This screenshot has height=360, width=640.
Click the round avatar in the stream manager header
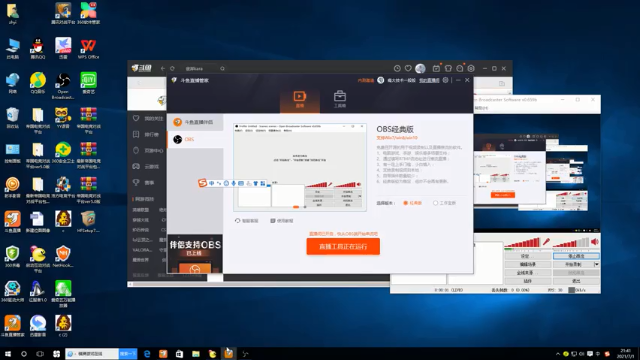tap(380, 80)
